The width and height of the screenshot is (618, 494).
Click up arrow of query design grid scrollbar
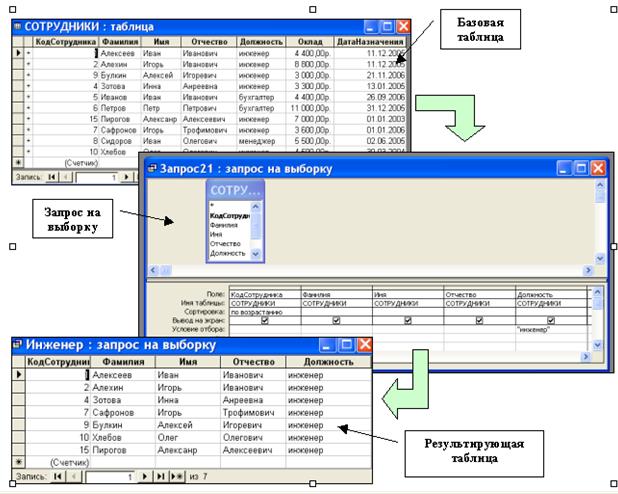(x=597, y=292)
